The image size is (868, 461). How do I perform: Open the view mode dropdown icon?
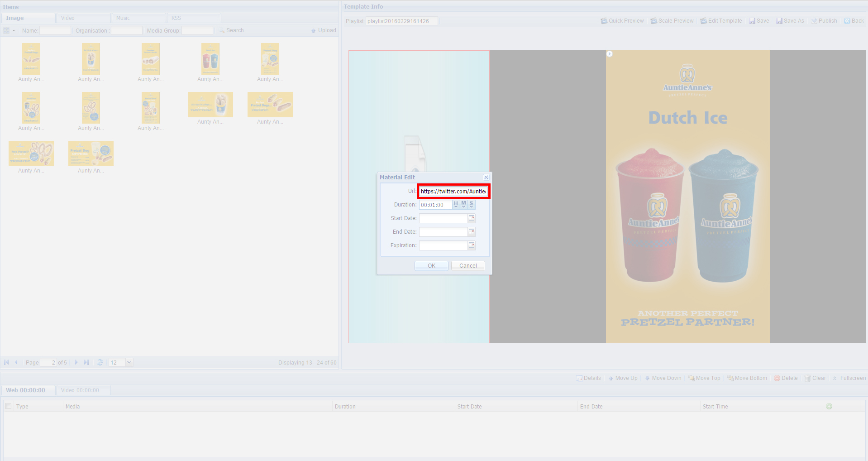(x=10, y=30)
